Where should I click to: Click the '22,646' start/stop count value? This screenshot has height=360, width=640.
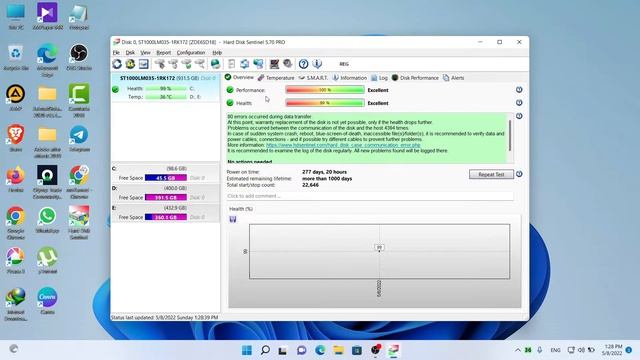[x=310, y=185]
